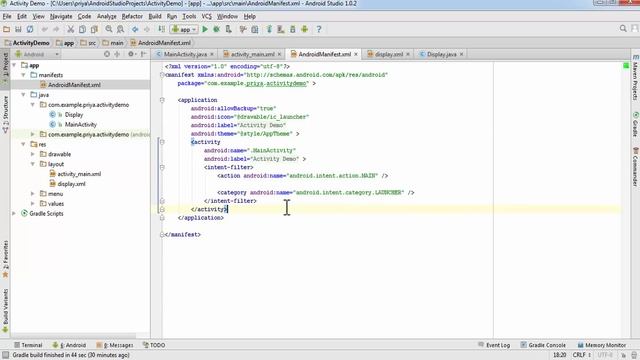The height and width of the screenshot is (360, 640).
Task: Open the Tools menu
Action: point(189,16)
